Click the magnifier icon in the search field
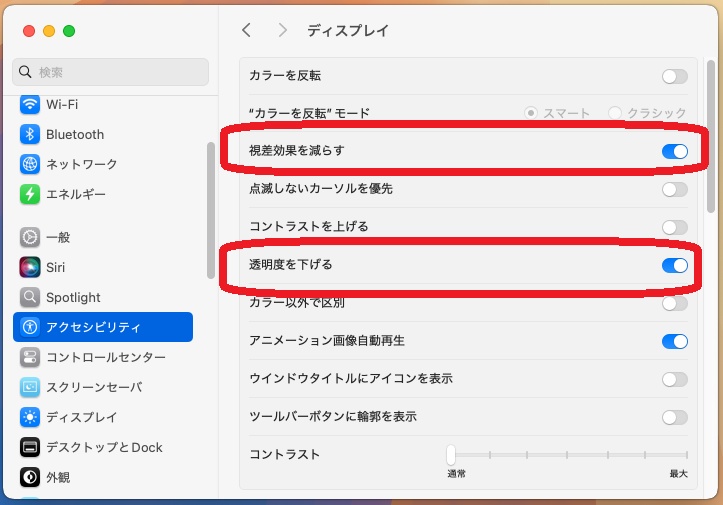 click(x=25, y=72)
